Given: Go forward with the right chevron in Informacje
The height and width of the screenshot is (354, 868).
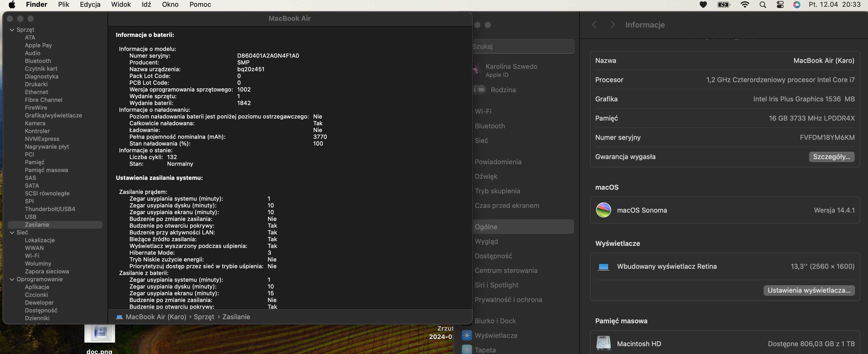Looking at the screenshot, I should (x=613, y=25).
